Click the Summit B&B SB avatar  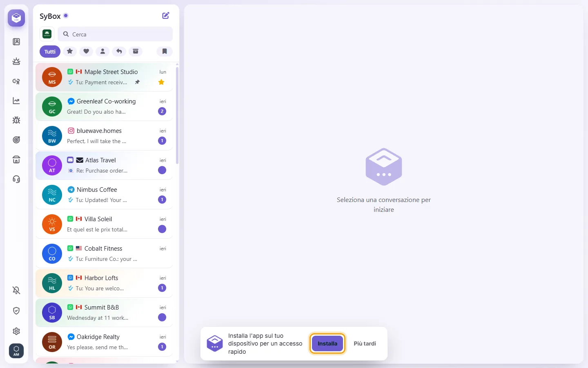52,312
